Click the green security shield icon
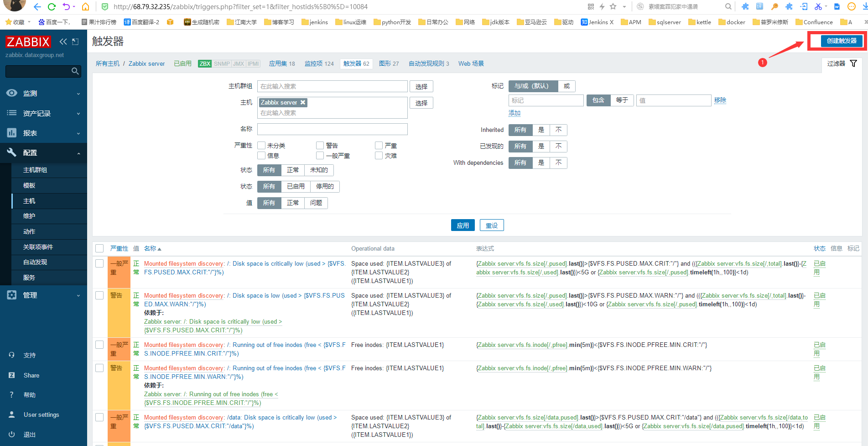Viewport: 868px width, 446px height. coord(105,7)
